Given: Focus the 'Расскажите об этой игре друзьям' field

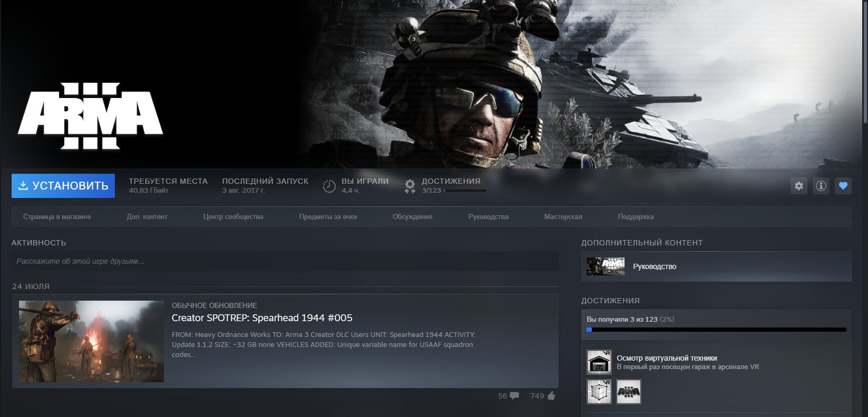Looking at the screenshot, I should click(x=285, y=261).
